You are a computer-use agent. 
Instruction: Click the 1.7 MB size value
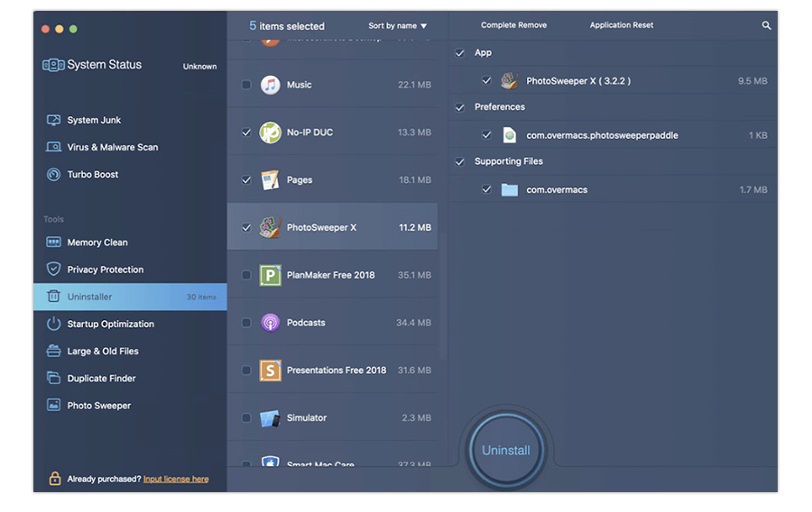pyautogui.click(x=753, y=190)
